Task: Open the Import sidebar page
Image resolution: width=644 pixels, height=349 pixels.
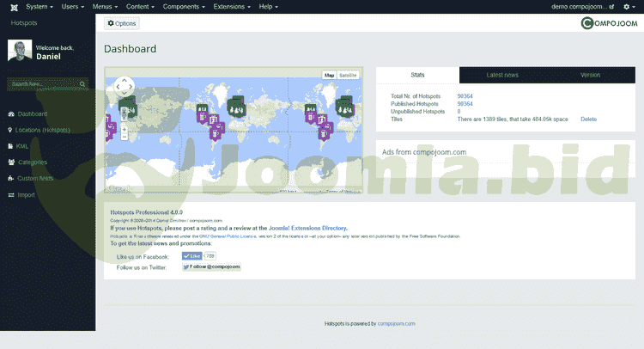Action: coord(27,195)
